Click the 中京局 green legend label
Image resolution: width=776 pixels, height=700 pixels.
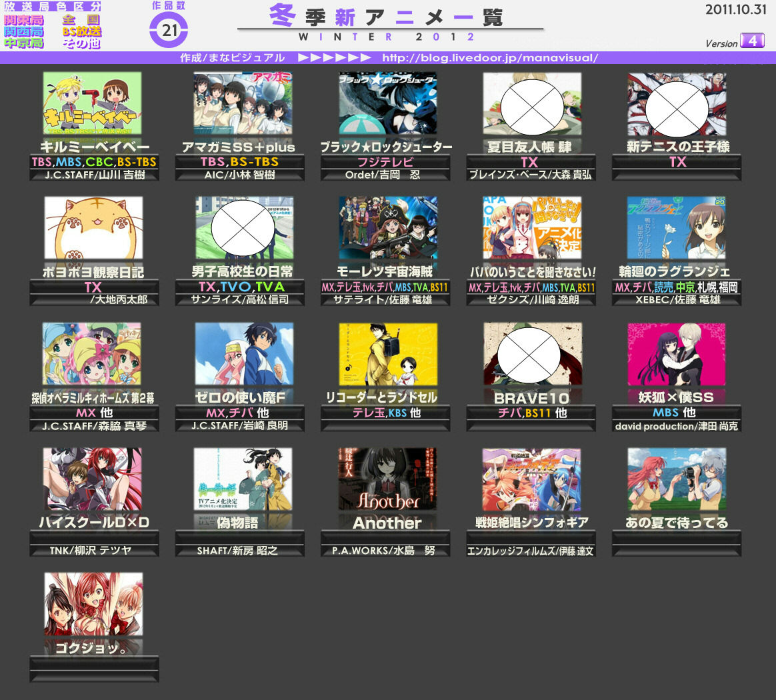point(24,43)
